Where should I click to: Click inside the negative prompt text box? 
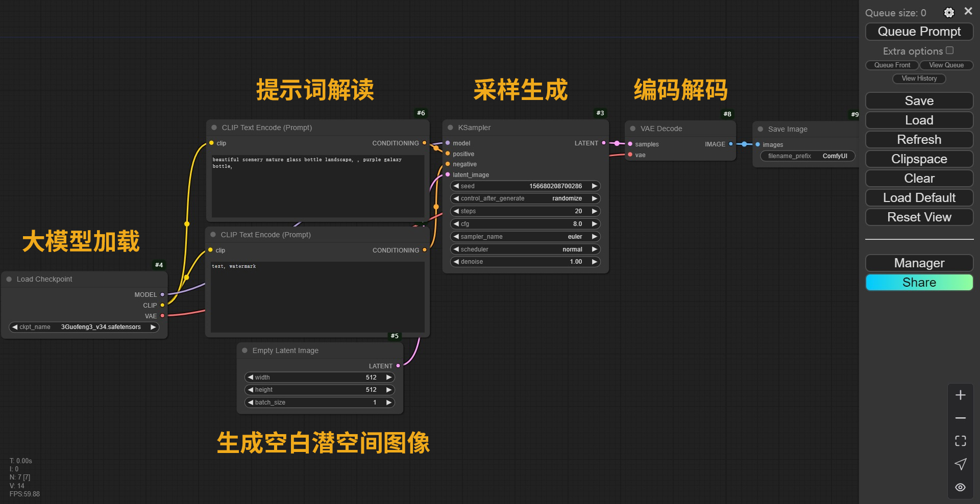pyautogui.click(x=316, y=296)
